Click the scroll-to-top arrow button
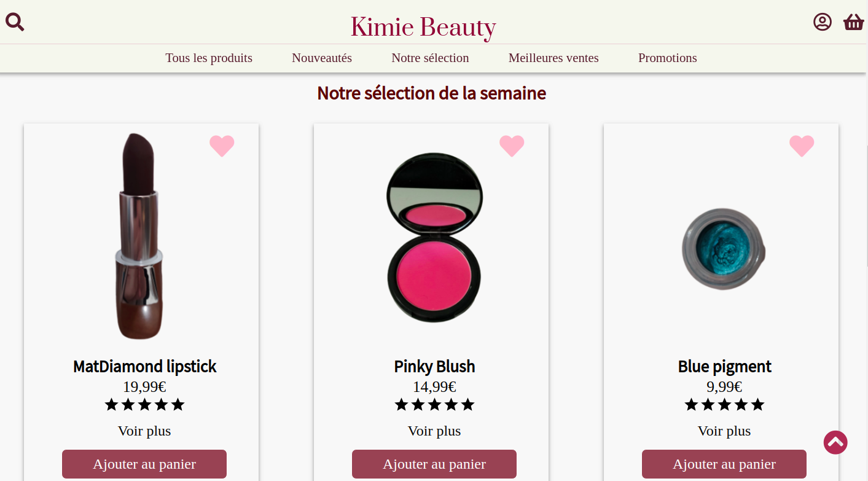This screenshot has width=868, height=481. tap(835, 442)
